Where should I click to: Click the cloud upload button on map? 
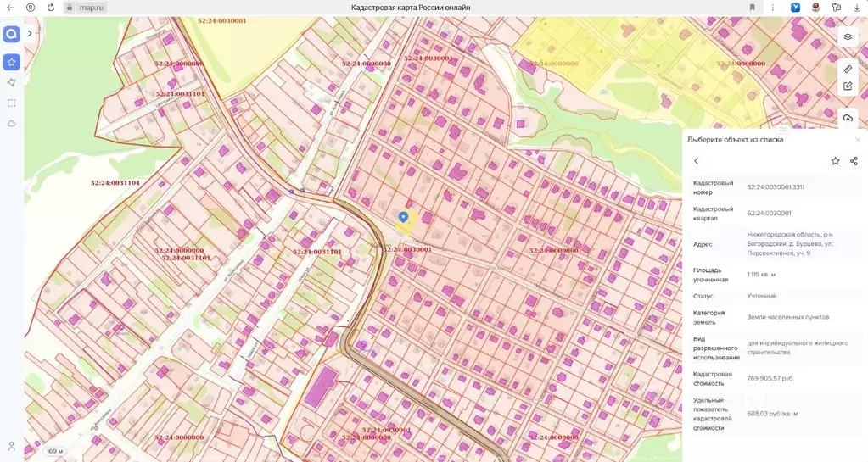pyautogui.click(x=848, y=119)
